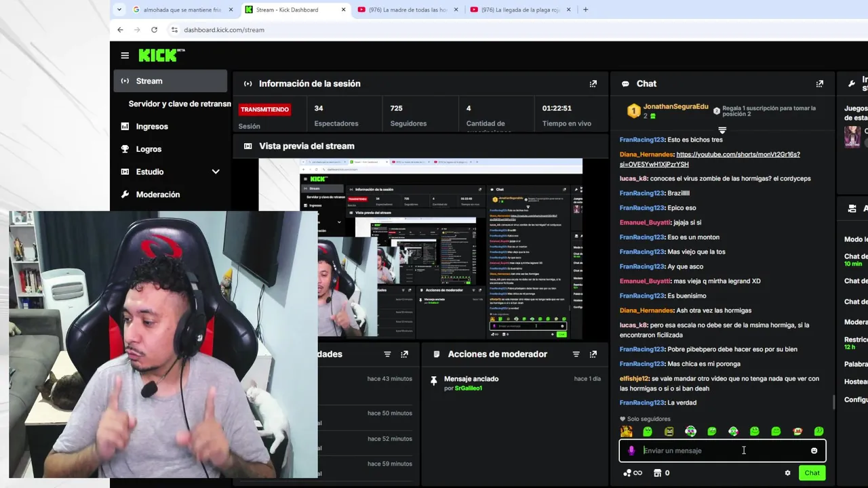Screen dimensions: 868x488
Task: Open filter options in the activities panel
Action: (x=387, y=354)
